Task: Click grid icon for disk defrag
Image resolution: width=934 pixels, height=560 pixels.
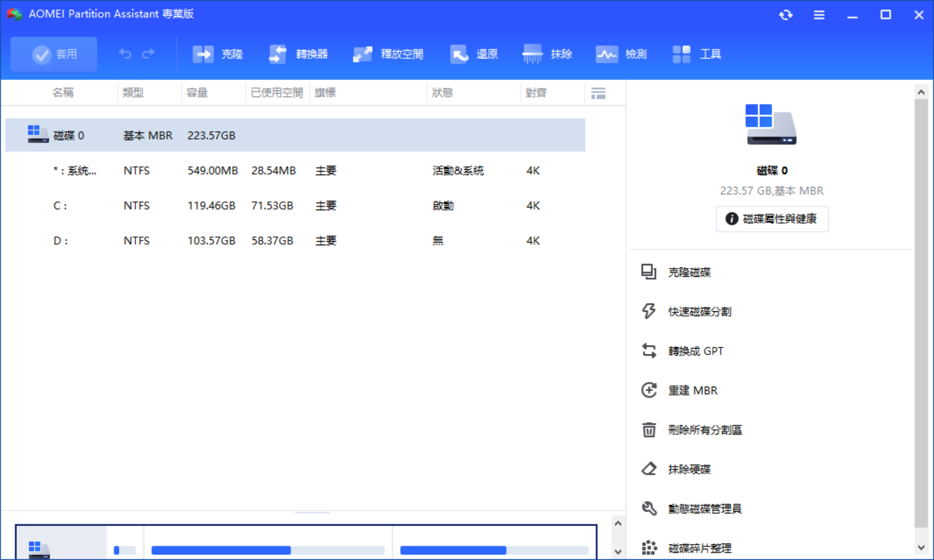Action: click(649, 548)
